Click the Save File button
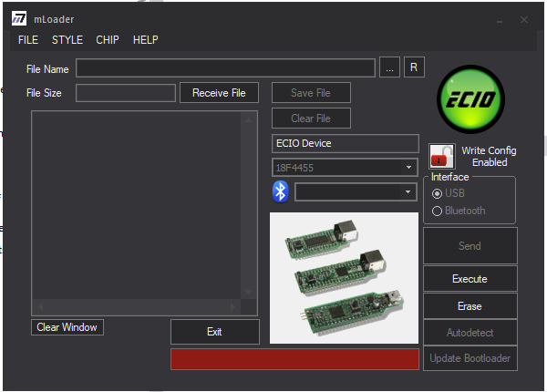 pos(311,93)
